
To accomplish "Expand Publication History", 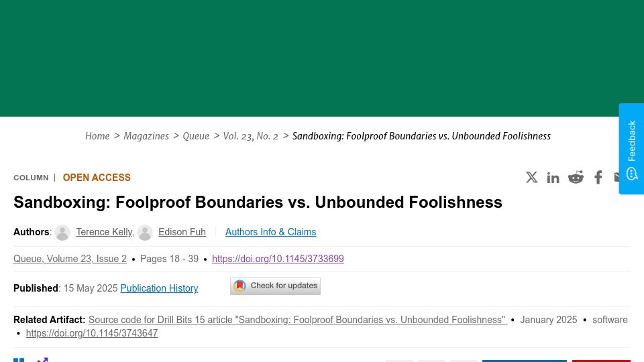I will pyautogui.click(x=160, y=288).
